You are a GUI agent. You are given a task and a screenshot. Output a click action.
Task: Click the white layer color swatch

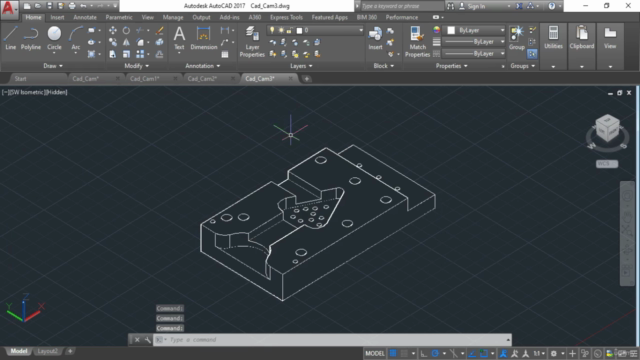pos(299,30)
